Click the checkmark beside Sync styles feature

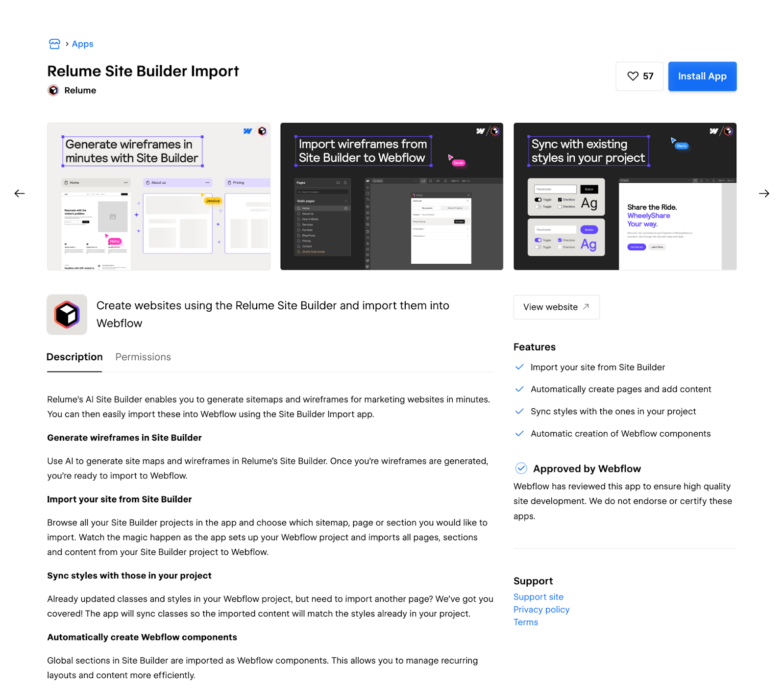[520, 411]
